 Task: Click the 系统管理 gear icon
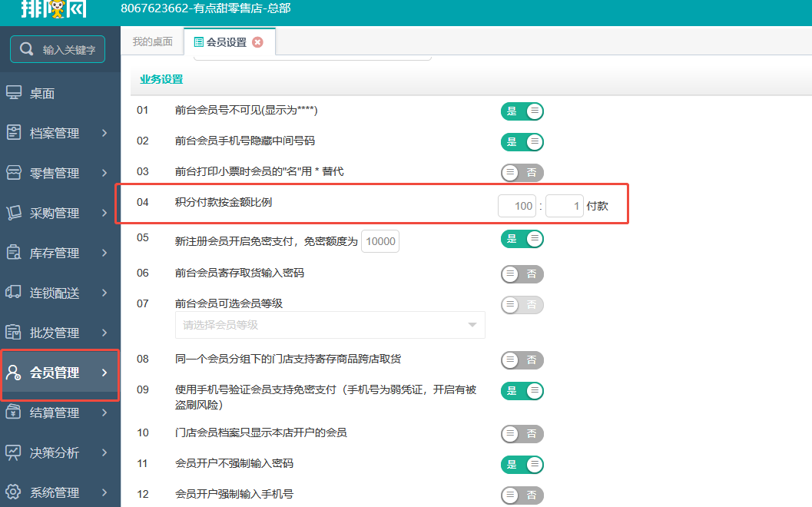[14, 492]
